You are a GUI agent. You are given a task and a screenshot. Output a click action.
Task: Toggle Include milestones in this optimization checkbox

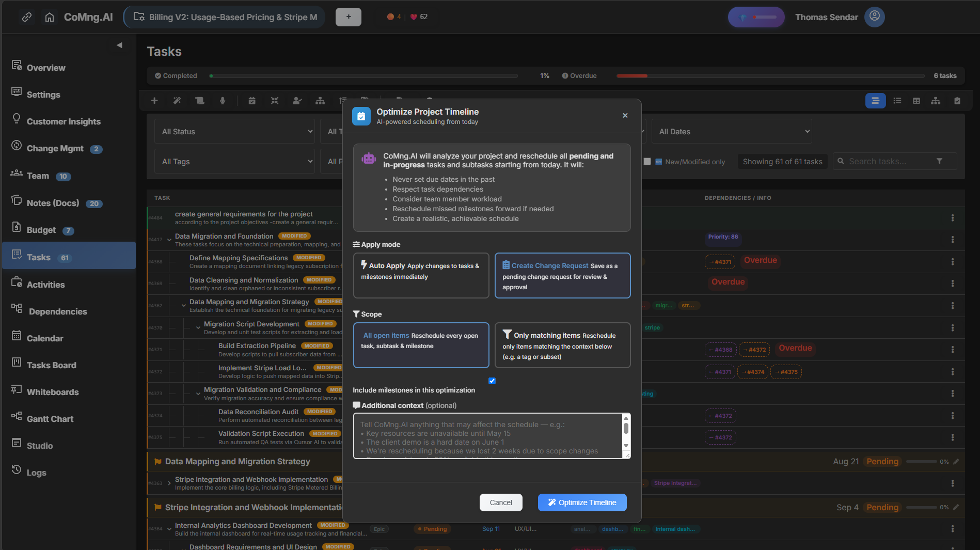492,381
